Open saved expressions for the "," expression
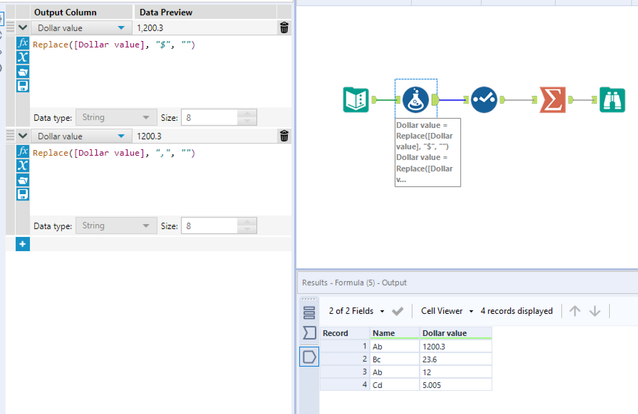The height and width of the screenshot is (414, 638). (x=23, y=180)
